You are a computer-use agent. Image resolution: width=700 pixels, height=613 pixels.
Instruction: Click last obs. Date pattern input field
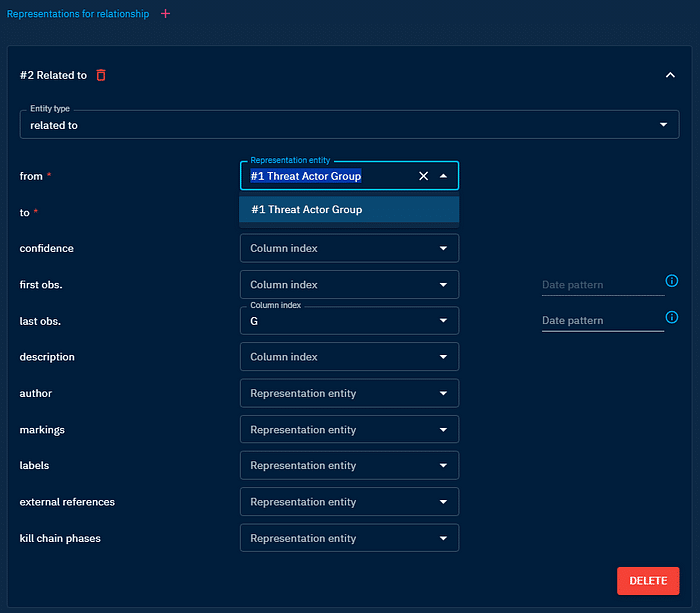601,321
